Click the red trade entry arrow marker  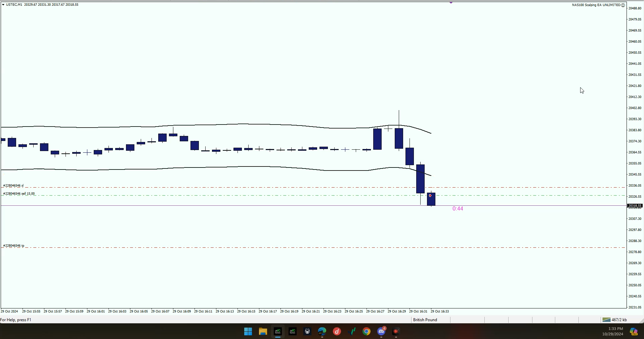click(430, 196)
